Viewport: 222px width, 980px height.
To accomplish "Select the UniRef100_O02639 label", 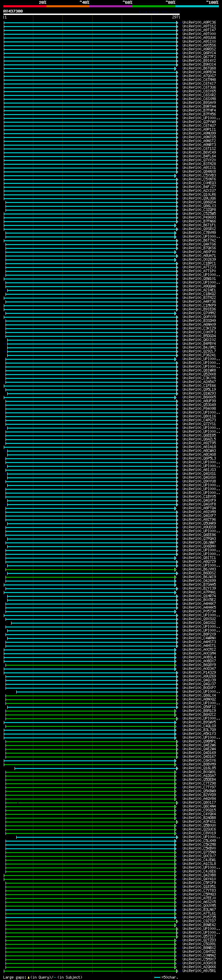I will [x=199, y=259].
